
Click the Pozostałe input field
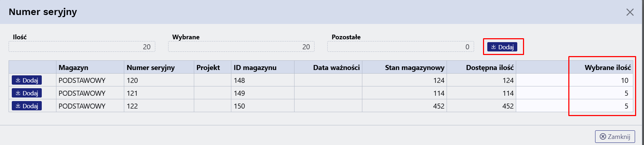click(x=401, y=46)
